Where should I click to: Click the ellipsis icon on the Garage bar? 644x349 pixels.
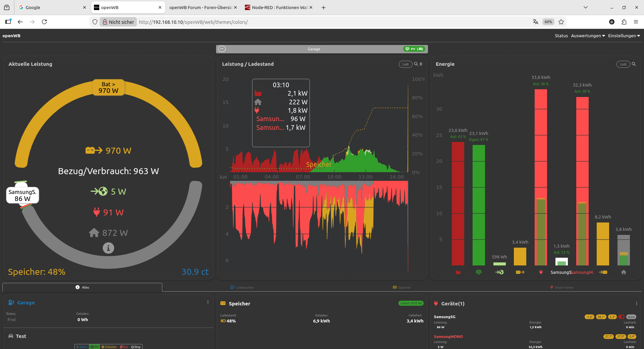222,49
